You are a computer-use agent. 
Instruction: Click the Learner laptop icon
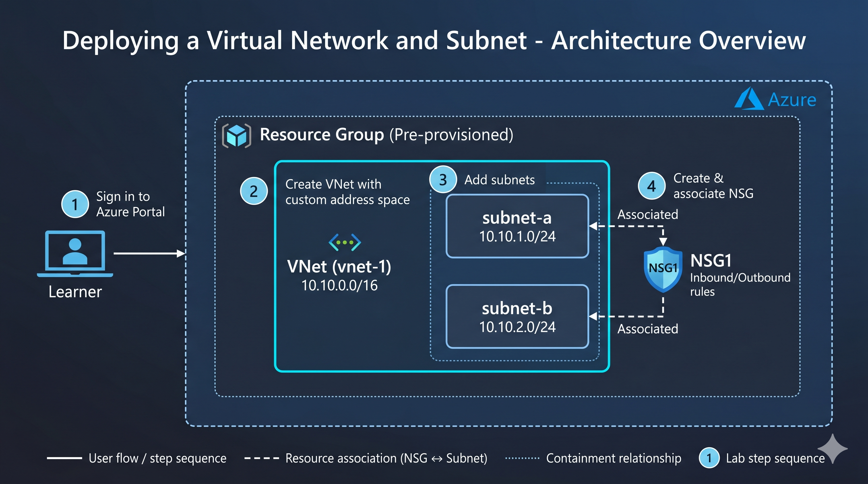(75, 254)
